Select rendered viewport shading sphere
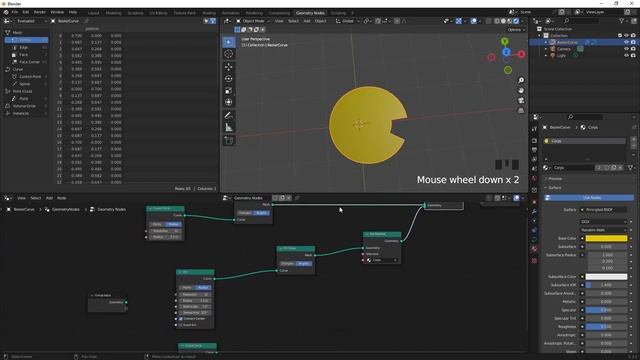The height and width of the screenshot is (360, 640). coord(516,21)
